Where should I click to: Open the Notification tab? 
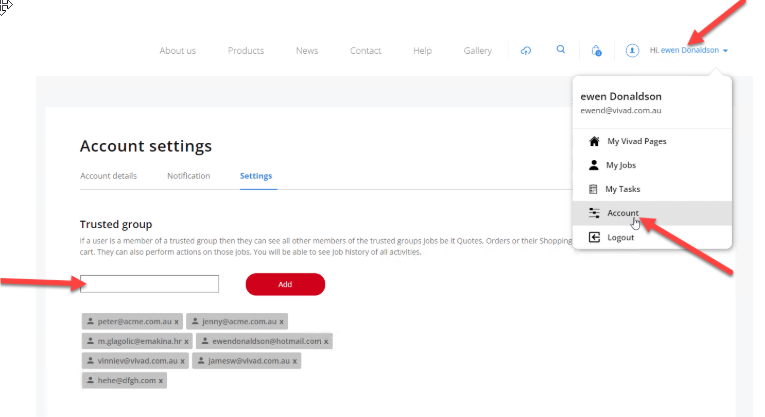(188, 176)
